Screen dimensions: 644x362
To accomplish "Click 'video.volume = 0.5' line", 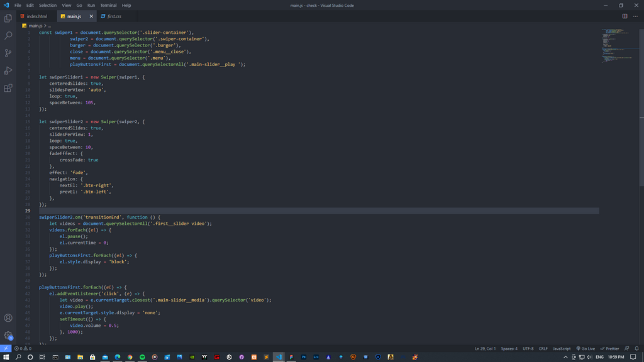I will pyautogui.click(x=94, y=326).
